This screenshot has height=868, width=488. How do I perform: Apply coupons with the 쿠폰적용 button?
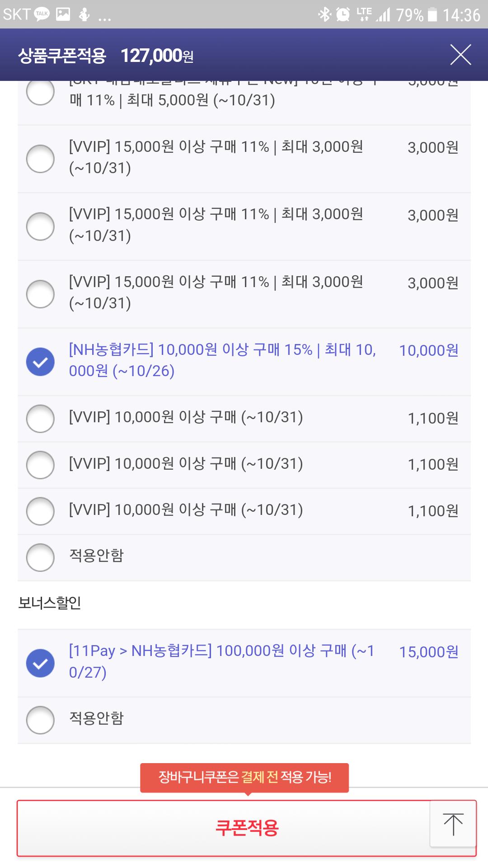[x=247, y=828]
